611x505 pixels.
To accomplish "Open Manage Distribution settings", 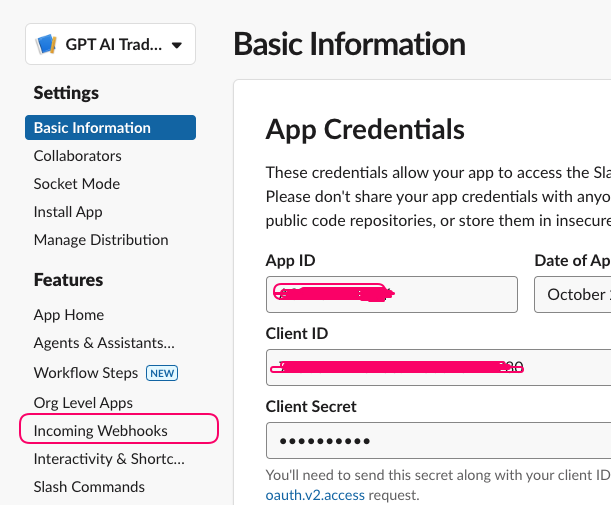I will pos(101,240).
